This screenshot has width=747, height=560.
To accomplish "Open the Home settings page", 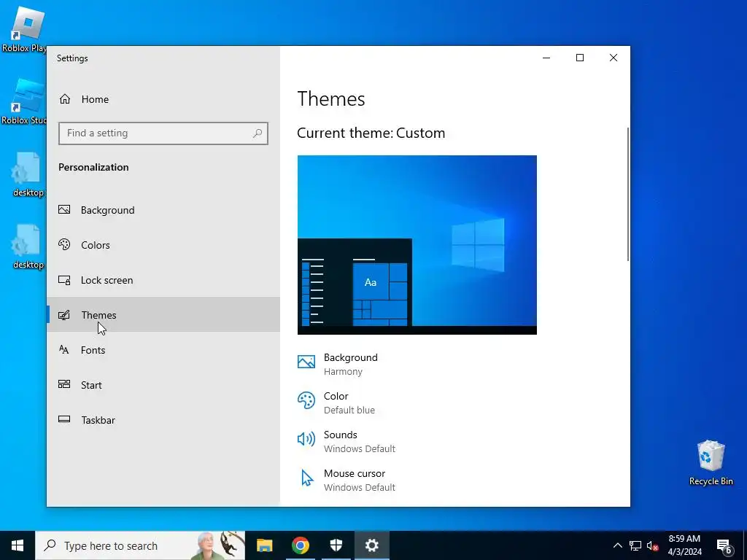I will (x=163, y=99).
